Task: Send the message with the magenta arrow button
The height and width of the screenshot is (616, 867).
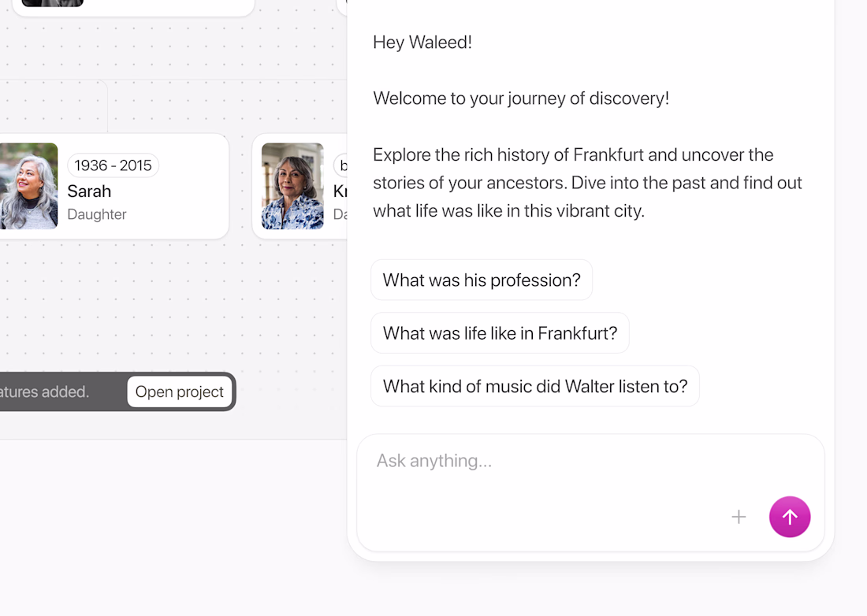Action: [790, 517]
